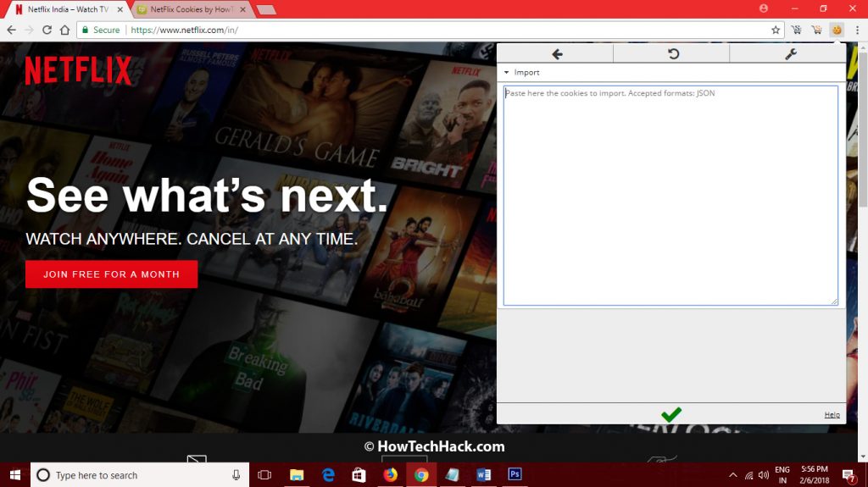
Task: Click the back arrow in cookie extension popup
Action: [x=557, y=53]
